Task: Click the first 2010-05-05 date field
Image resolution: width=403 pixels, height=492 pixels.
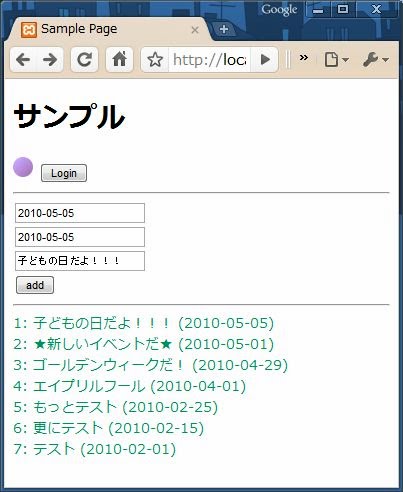Action: [x=80, y=213]
